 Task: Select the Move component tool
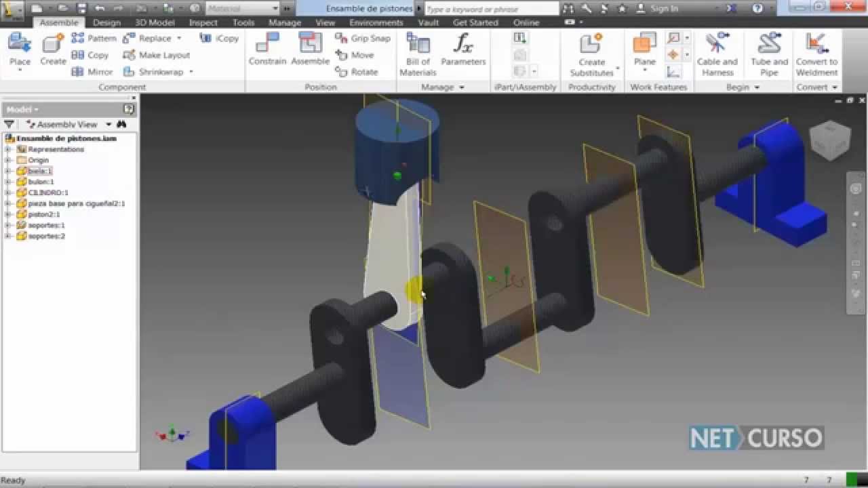point(355,55)
